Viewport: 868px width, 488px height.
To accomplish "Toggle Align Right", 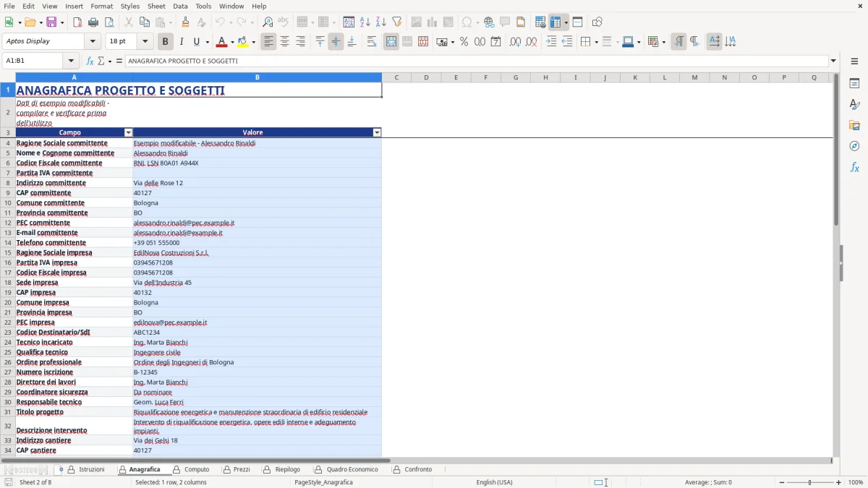I will coord(300,42).
